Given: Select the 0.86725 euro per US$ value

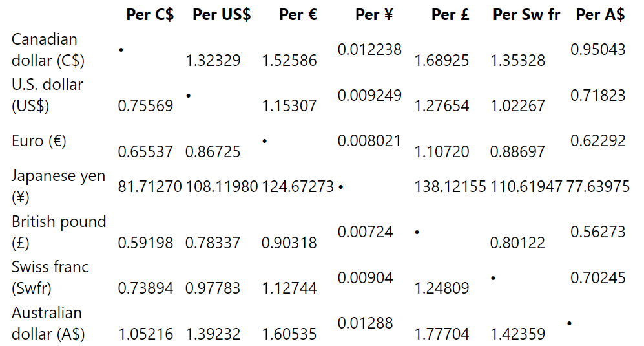Looking at the screenshot, I should (x=213, y=152).
